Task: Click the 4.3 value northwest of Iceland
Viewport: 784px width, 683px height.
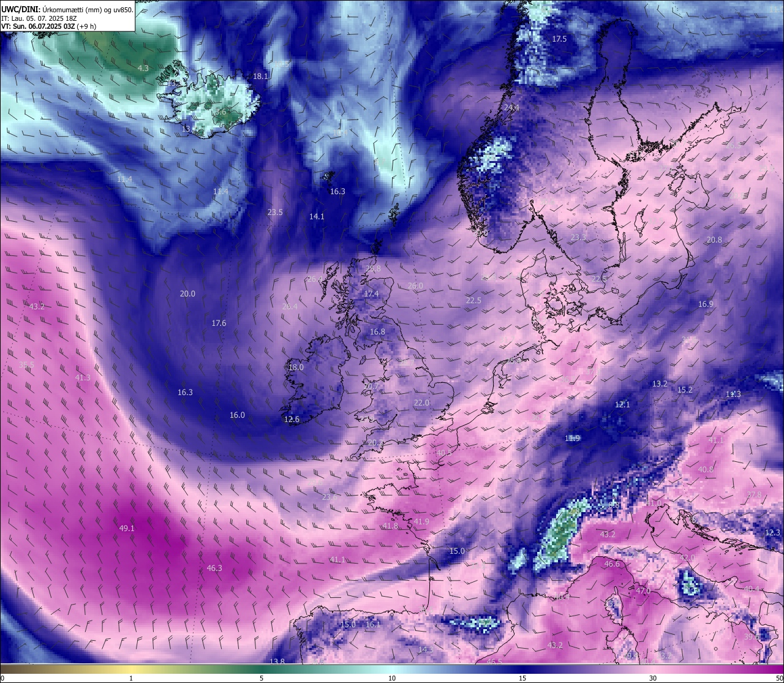Action: 143,68
